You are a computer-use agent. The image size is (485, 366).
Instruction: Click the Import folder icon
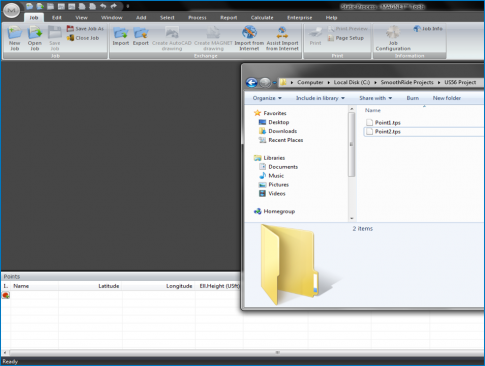point(120,33)
